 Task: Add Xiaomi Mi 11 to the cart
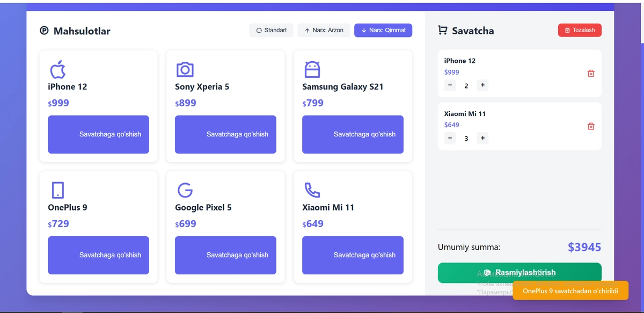tap(353, 255)
